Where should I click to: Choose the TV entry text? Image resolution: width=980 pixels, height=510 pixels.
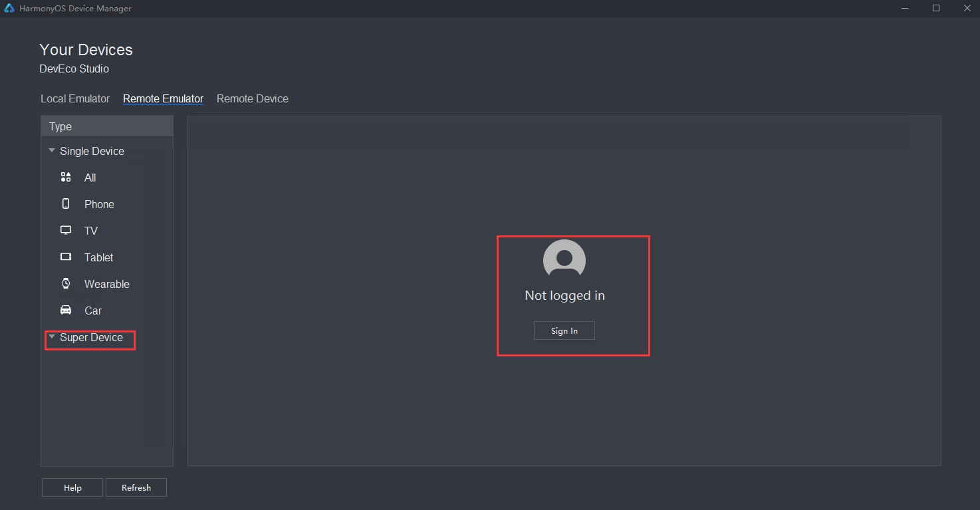pyautogui.click(x=91, y=231)
